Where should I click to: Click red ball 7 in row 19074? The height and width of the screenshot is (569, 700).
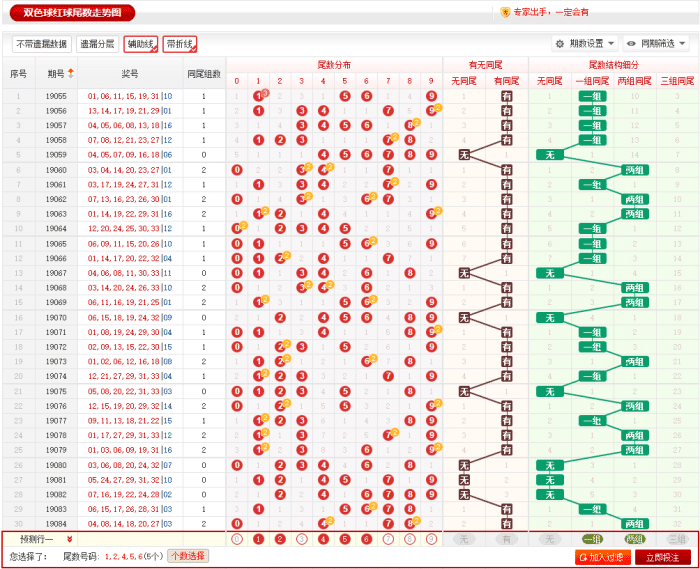click(x=388, y=376)
